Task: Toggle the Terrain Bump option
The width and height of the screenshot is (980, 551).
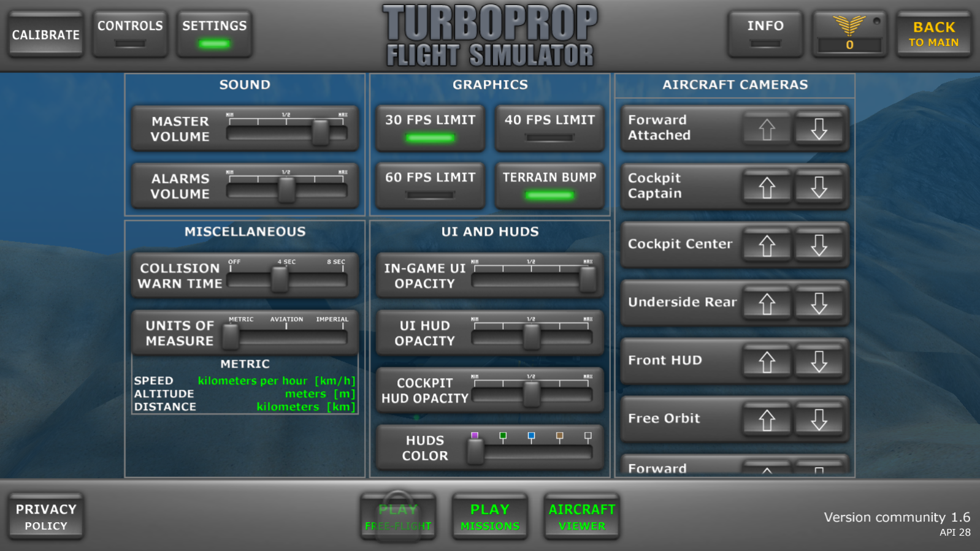Action: pos(549,185)
